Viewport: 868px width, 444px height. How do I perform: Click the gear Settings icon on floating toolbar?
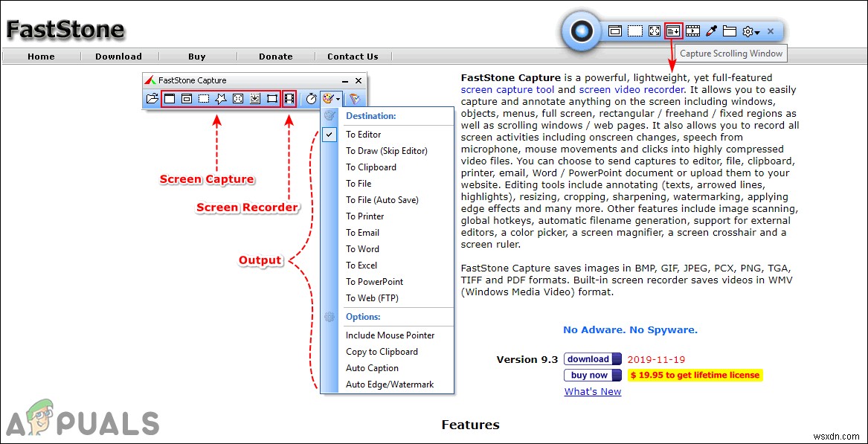(748, 31)
